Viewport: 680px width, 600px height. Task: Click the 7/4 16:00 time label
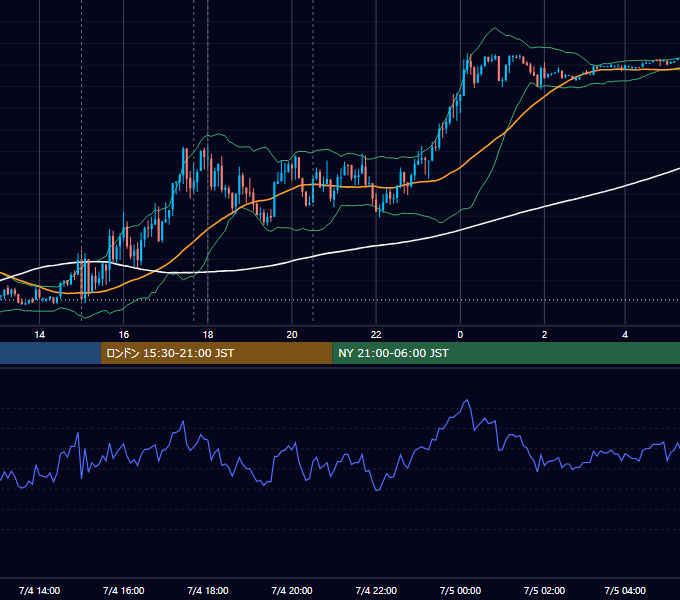124,590
